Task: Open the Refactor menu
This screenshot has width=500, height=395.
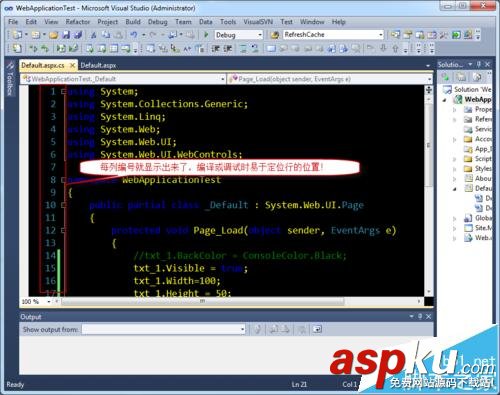Action: point(78,22)
